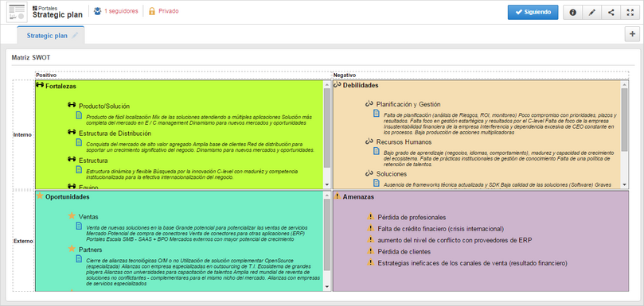This screenshot has width=644, height=306.
Task: Click the Planificación y Gestión item
Action: (x=403, y=105)
